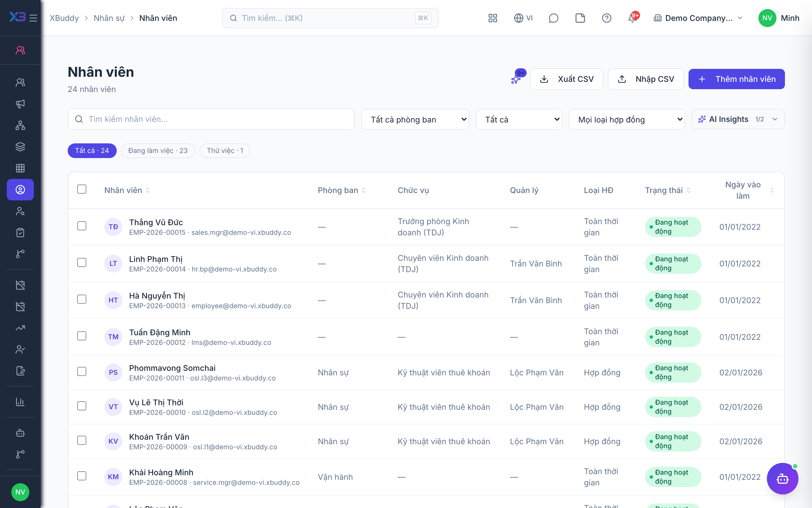Click the Thêm nhân viên button
The height and width of the screenshot is (508, 812).
coord(736,79)
